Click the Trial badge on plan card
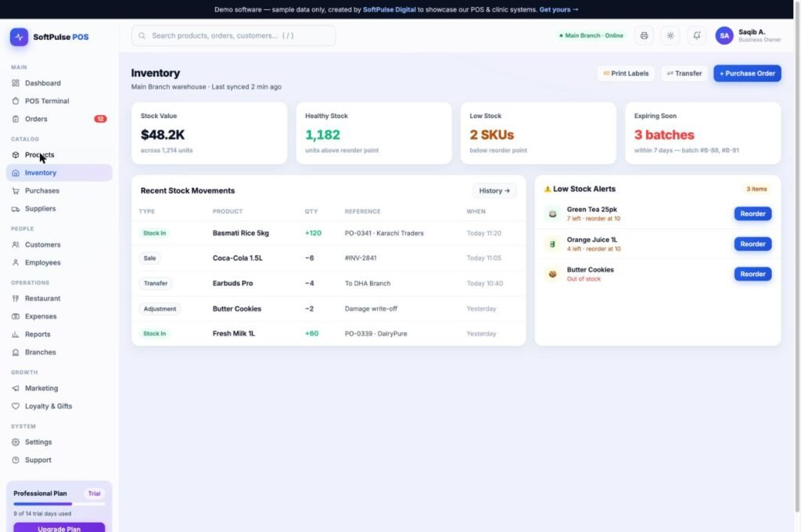Image resolution: width=801 pixels, height=532 pixels. tap(94, 494)
